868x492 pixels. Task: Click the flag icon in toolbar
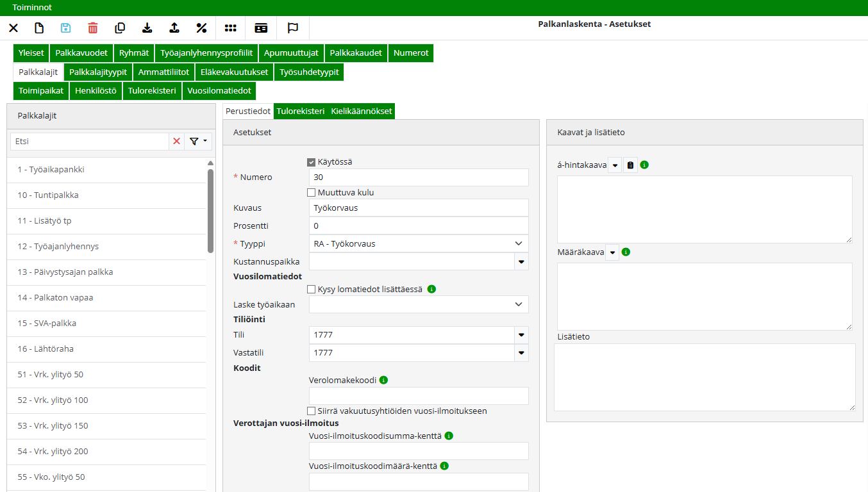click(x=293, y=28)
